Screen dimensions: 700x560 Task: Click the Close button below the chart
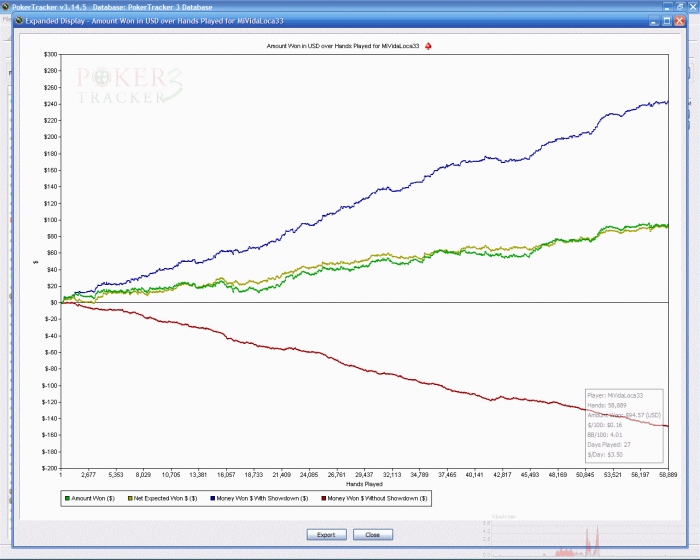tap(373, 535)
